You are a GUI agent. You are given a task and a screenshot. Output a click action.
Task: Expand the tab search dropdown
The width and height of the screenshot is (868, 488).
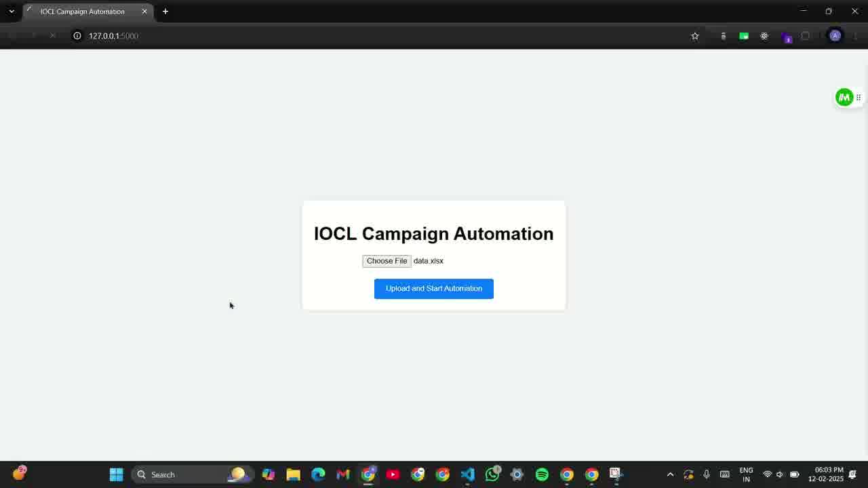pyautogui.click(x=12, y=12)
